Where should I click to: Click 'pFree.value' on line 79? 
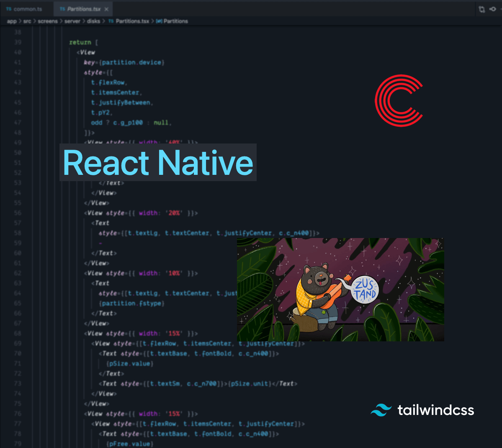[130, 444]
